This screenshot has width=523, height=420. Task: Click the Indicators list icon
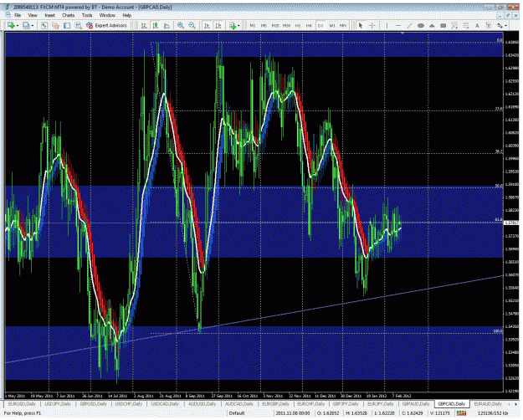233,25
